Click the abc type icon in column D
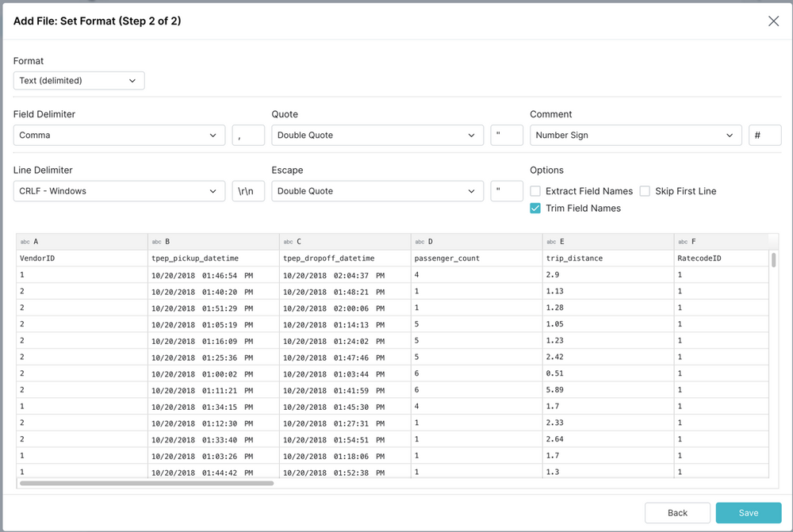The height and width of the screenshot is (532, 793). click(x=419, y=242)
